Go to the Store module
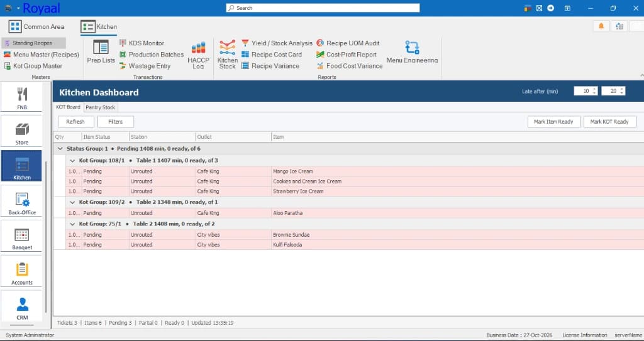Image resolution: width=644 pixels, height=341 pixels. [22, 132]
